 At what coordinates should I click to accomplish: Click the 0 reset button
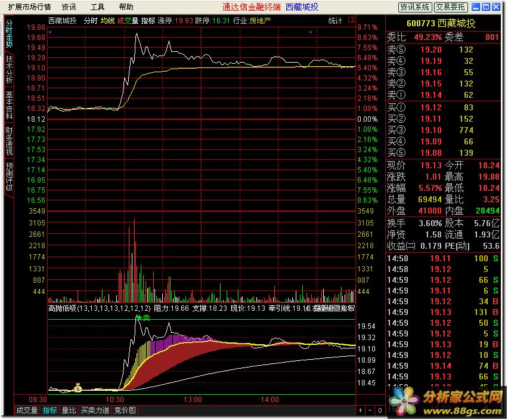click(x=380, y=410)
